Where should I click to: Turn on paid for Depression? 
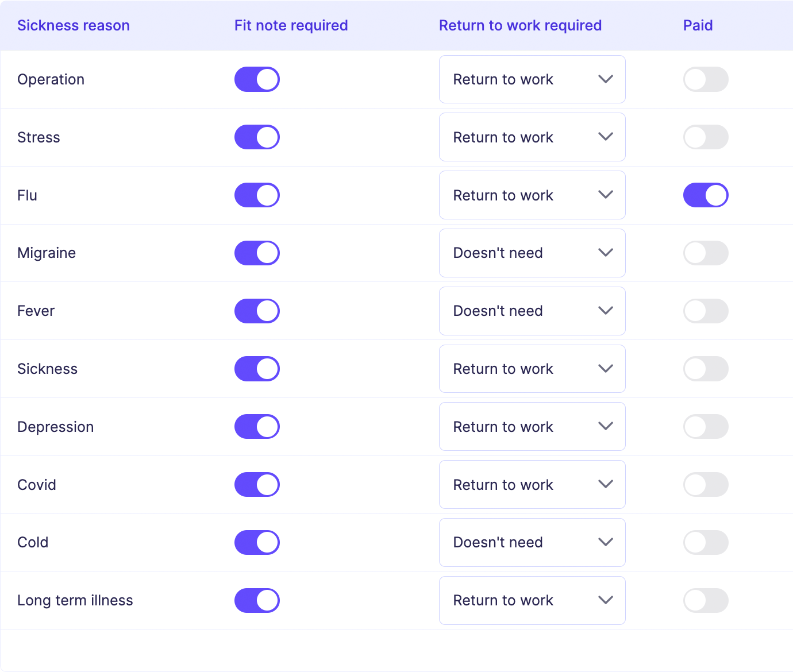tap(706, 427)
